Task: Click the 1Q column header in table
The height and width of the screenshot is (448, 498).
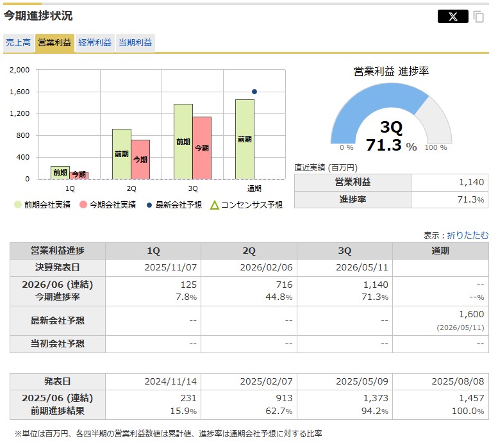Action: point(153,251)
